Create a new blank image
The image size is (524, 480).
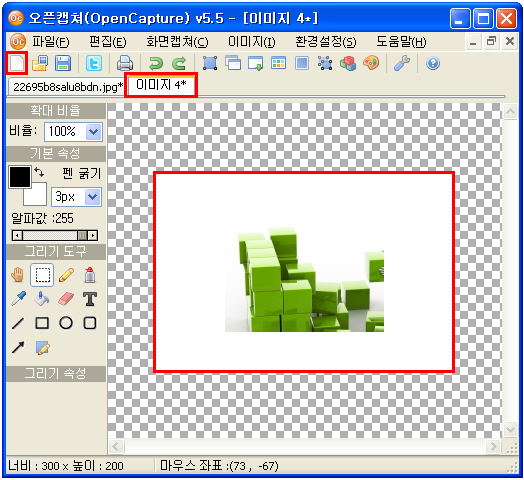[x=17, y=63]
